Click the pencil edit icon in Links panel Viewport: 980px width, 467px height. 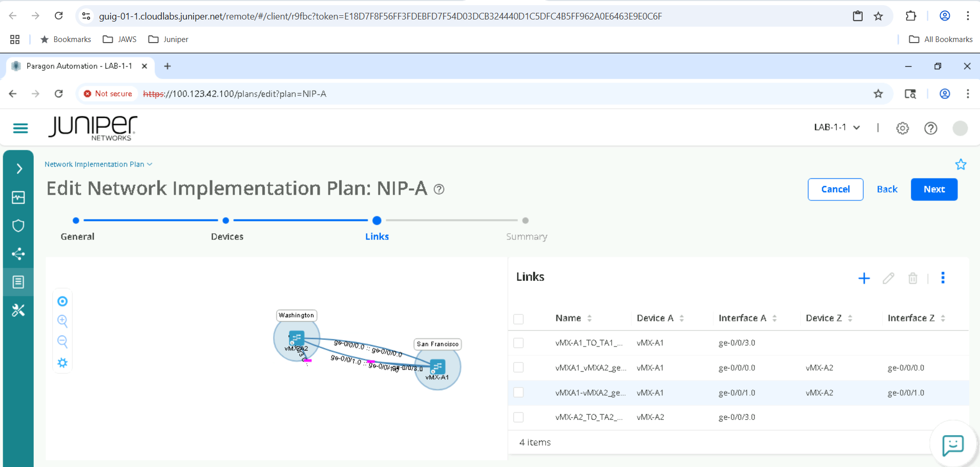click(888, 278)
